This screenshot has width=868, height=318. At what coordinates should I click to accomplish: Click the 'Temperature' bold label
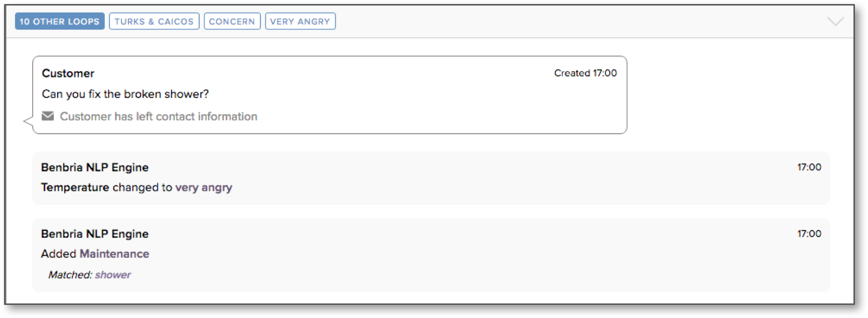click(75, 187)
